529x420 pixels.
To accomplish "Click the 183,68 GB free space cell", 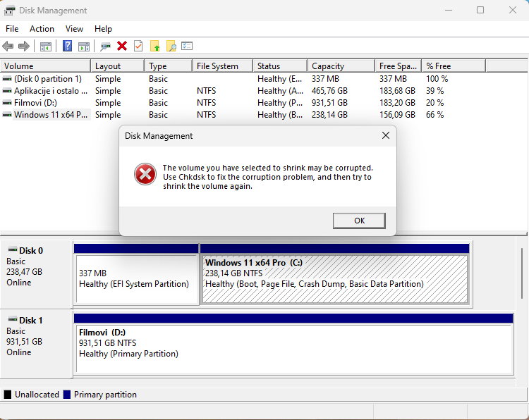I will [397, 91].
